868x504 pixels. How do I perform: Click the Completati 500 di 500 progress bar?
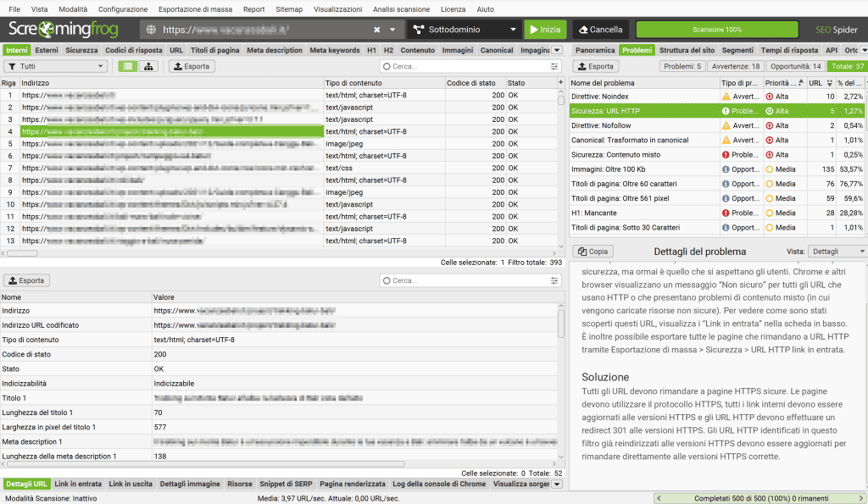pos(761,498)
